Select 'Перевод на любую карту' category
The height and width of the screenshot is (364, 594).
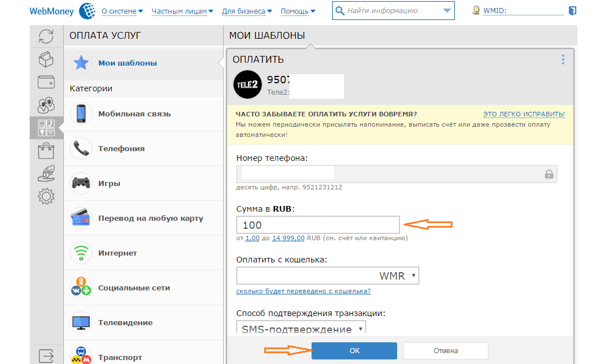pyautogui.click(x=150, y=219)
